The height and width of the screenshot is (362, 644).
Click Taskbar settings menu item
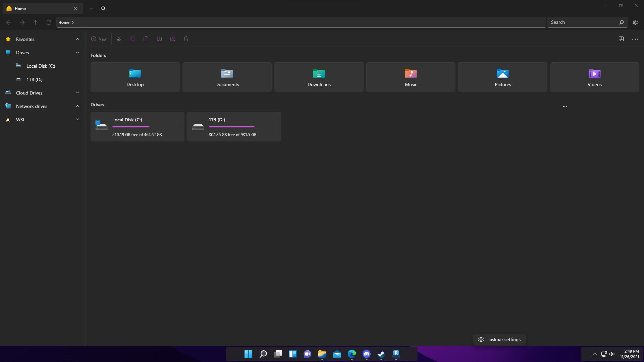(500, 340)
